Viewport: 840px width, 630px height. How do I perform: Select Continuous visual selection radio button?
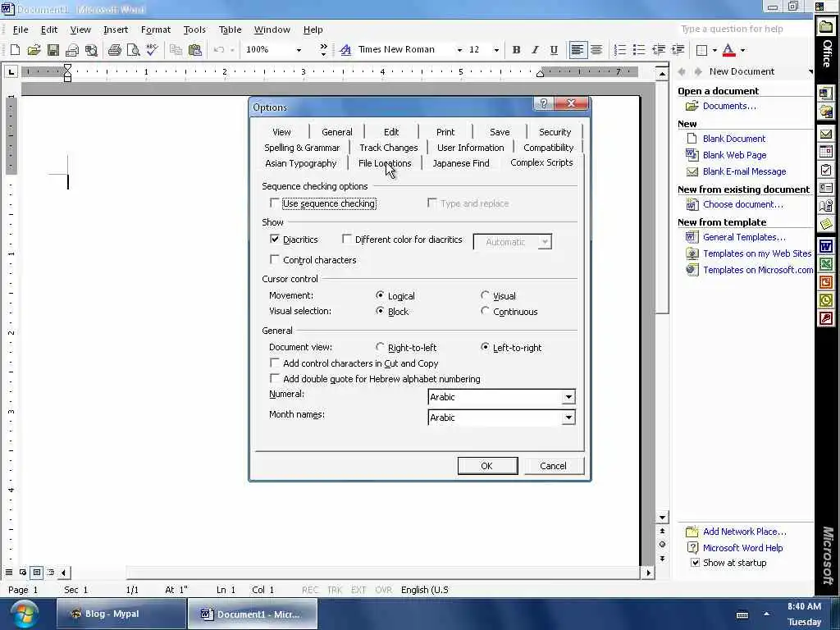click(486, 311)
